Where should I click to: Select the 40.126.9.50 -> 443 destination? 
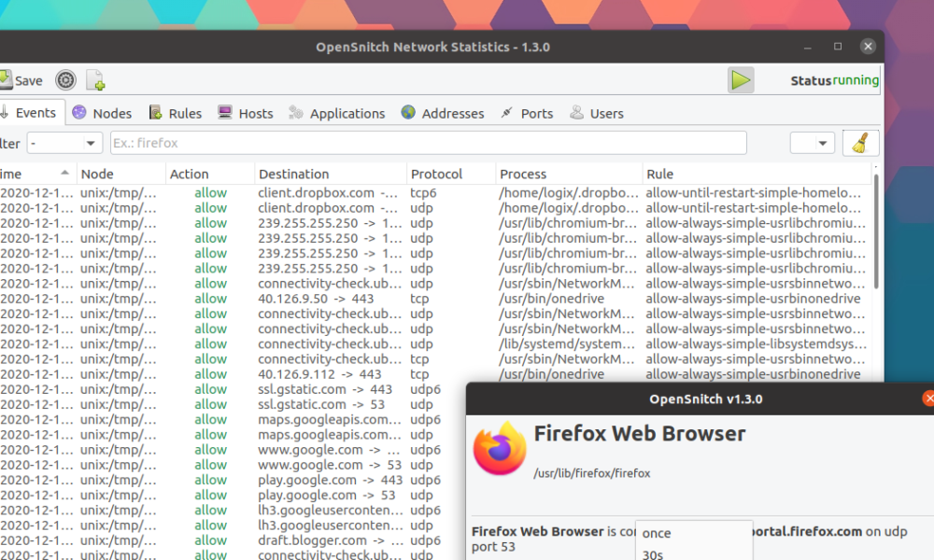click(316, 299)
